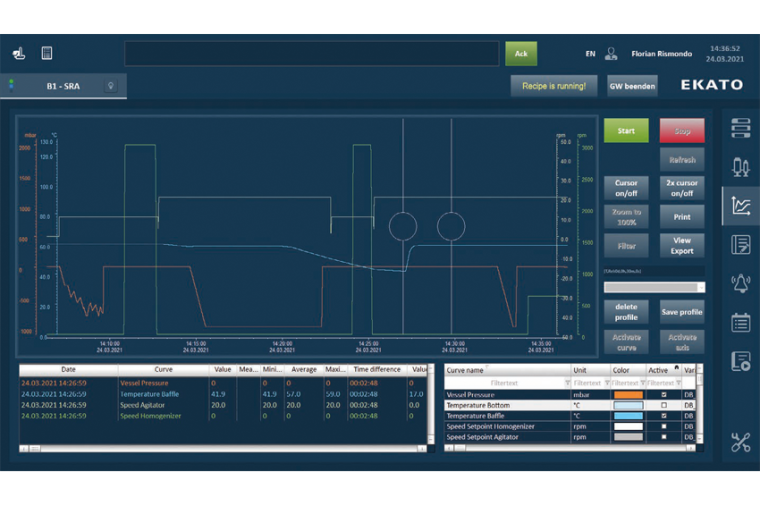
Task: Click the calculator icon in top bar
Action: click(x=47, y=53)
